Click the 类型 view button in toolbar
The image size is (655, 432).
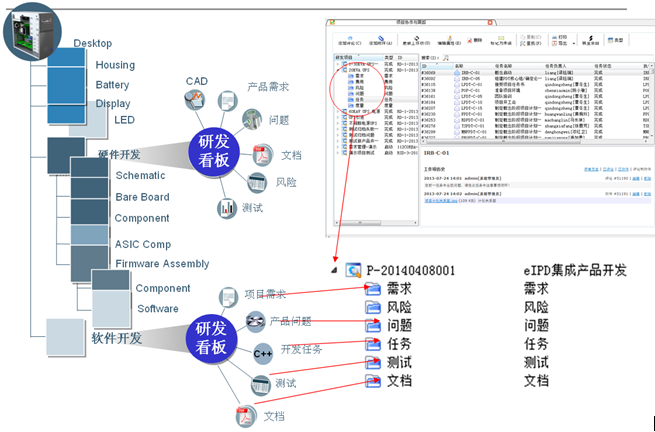coord(617,41)
